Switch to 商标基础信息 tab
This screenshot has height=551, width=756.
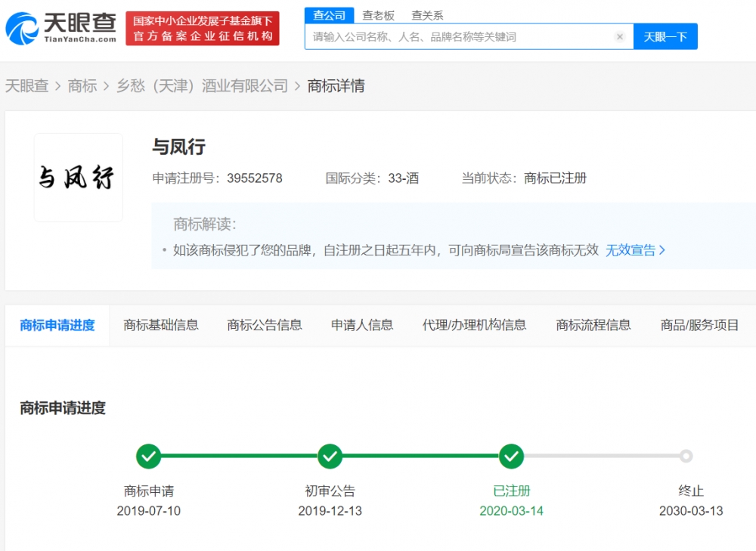161,326
